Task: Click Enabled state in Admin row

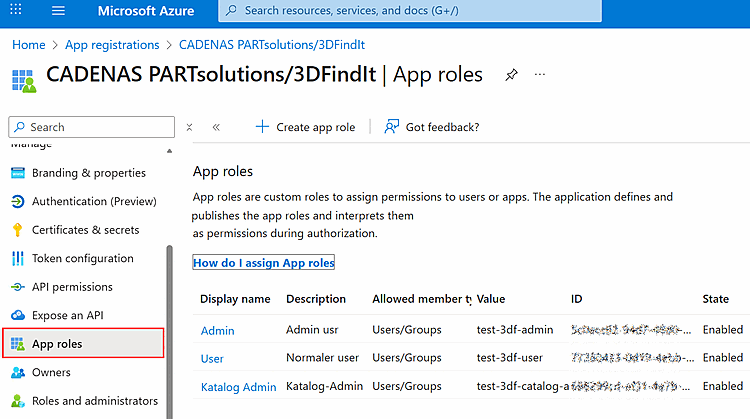Action: click(x=723, y=330)
